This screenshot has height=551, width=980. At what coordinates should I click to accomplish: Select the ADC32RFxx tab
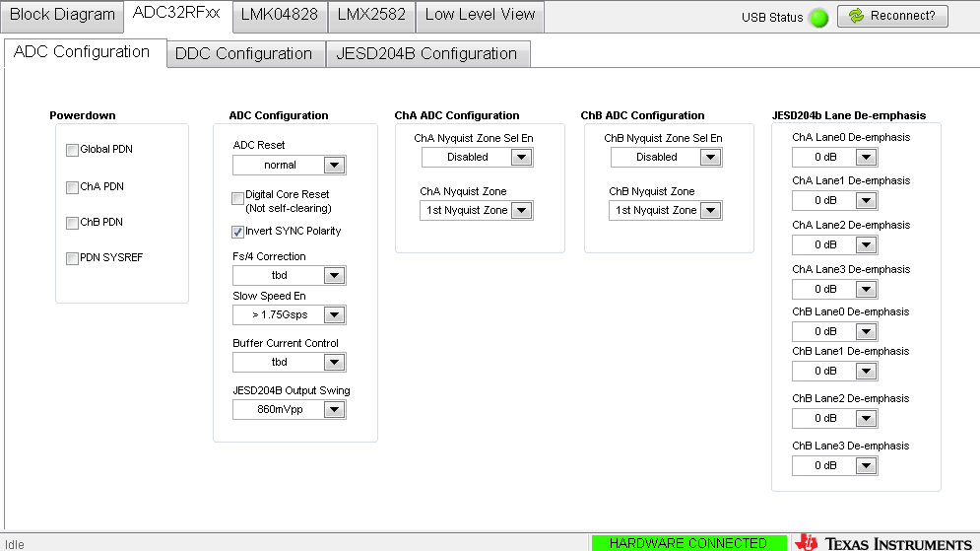(x=177, y=14)
